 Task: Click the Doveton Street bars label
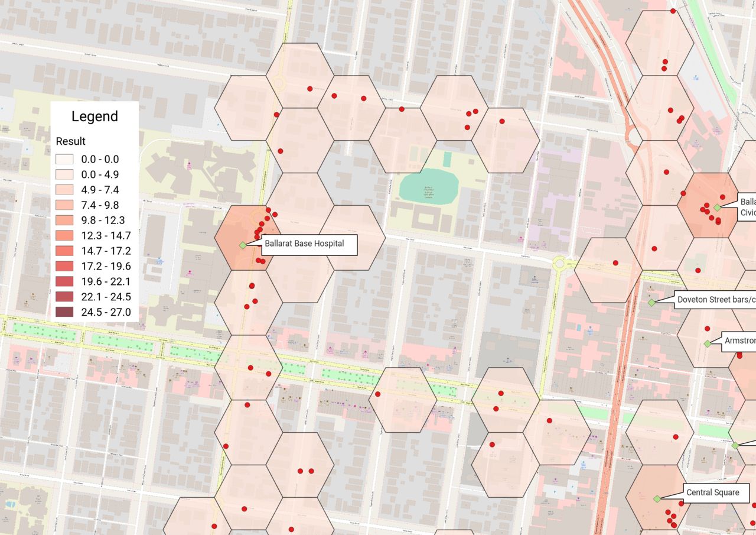pyautogui.click(x=715, y=300)
